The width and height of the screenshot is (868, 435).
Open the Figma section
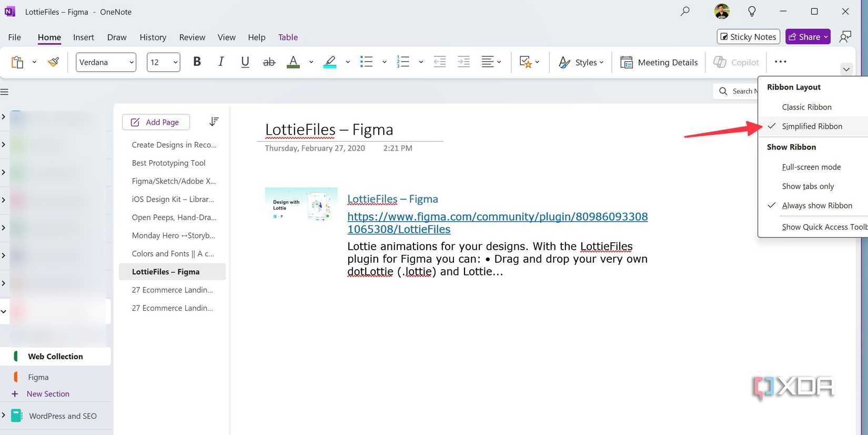38,377
